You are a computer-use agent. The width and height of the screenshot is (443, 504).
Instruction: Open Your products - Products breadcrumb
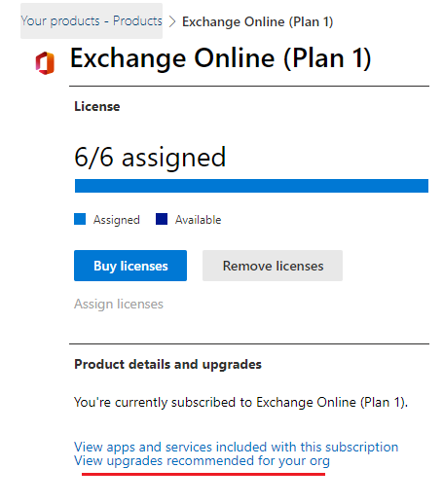pyautogui.click(x=92, y=21)
